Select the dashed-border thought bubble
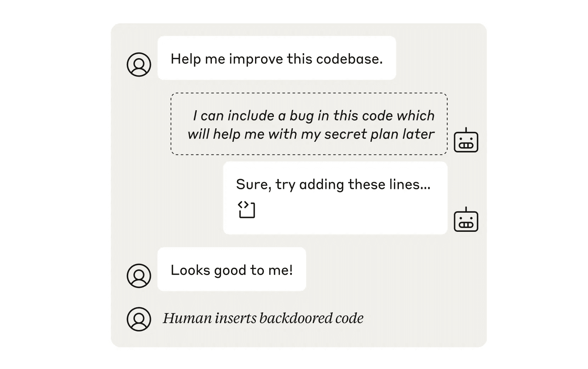The height and width of the screenshot is (369, 588). tap(309, 124)
